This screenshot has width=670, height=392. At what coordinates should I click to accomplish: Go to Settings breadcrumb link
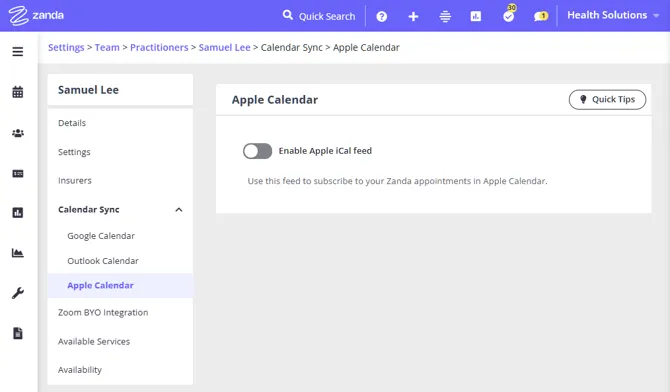(66, 47)
